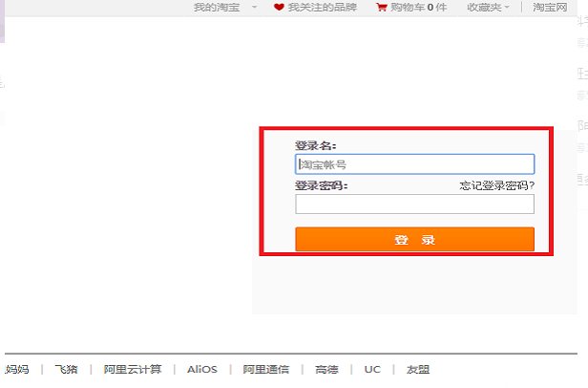Open the AliOS footer link

[202, 369]
